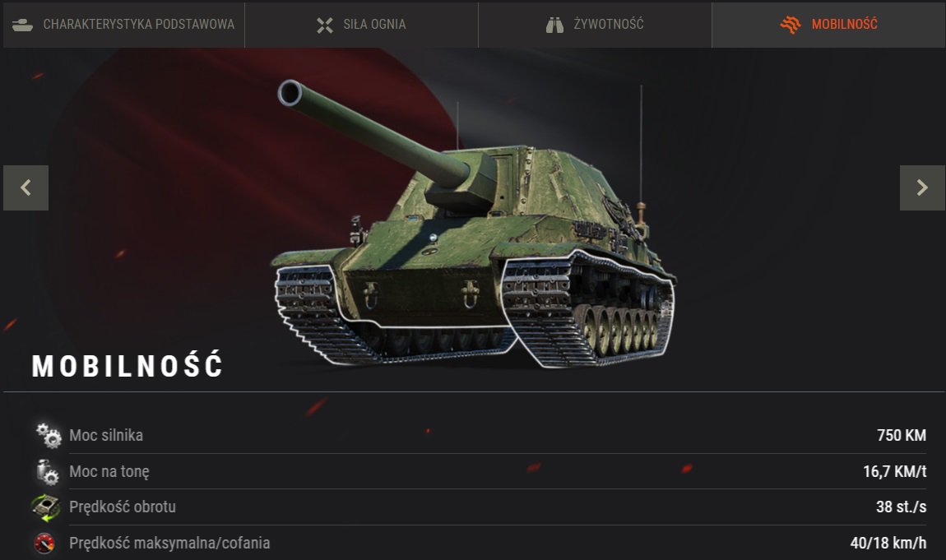Viewport: 946px width, 560px height.
Task: Click the red speedometer icon
Action: (44, 543)
